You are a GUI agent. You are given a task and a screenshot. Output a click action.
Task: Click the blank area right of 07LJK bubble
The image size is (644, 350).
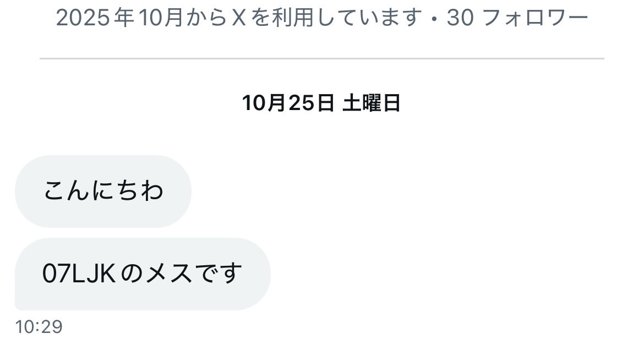452,274
